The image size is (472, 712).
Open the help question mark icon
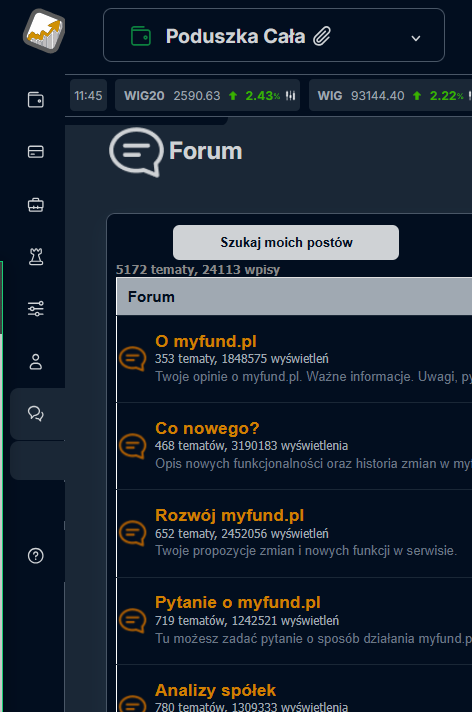tap(36, 556)
